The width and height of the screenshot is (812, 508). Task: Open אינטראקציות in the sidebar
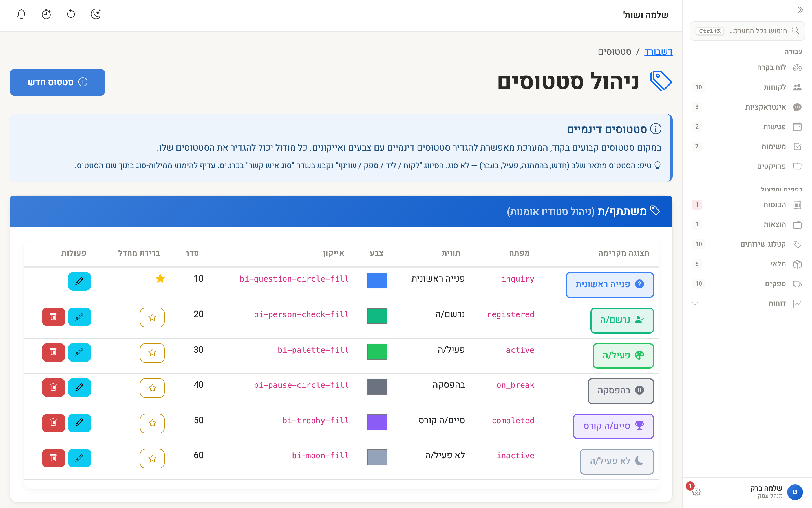747,107
